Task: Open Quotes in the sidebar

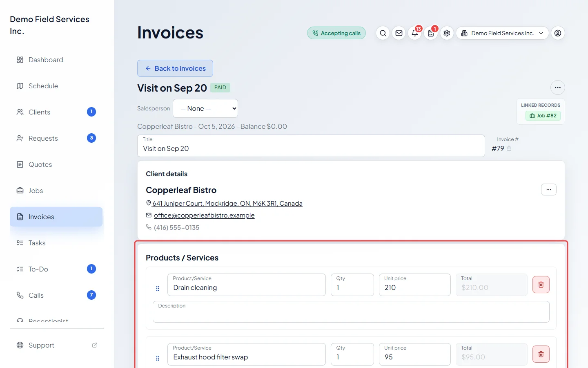Action: [x=56, y=164]
